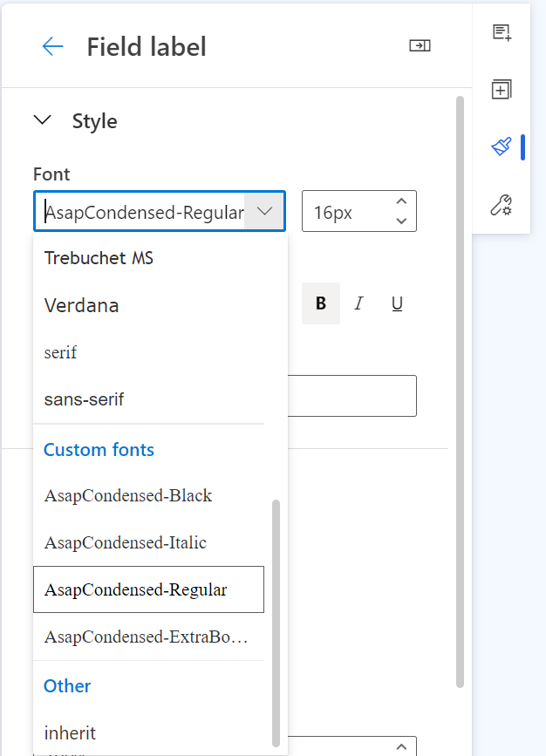Viewport: 546px width, 756px height.
Task: Open the Font dropdown
Action: pyautogui.click(x=264, y=211)
